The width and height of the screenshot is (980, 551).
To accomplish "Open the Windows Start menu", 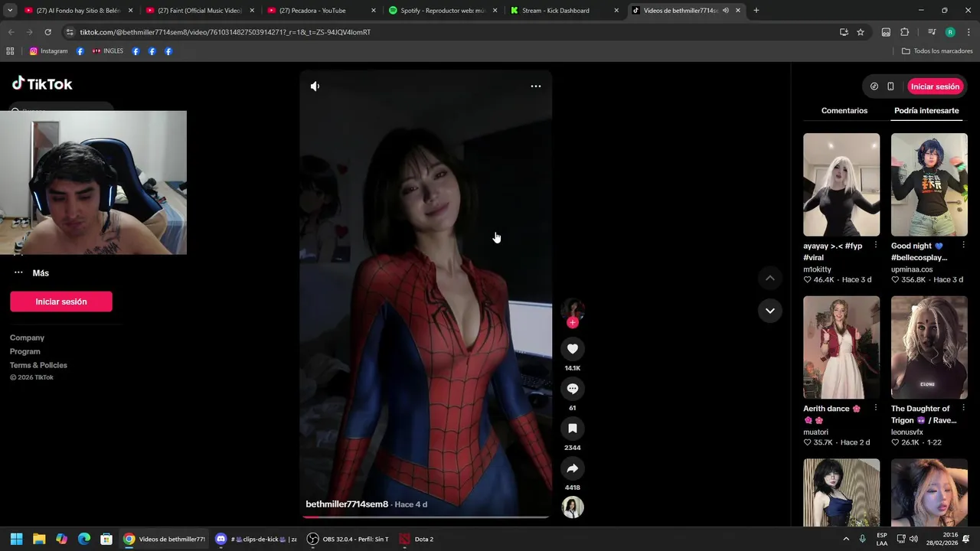I will coord(16,539).
